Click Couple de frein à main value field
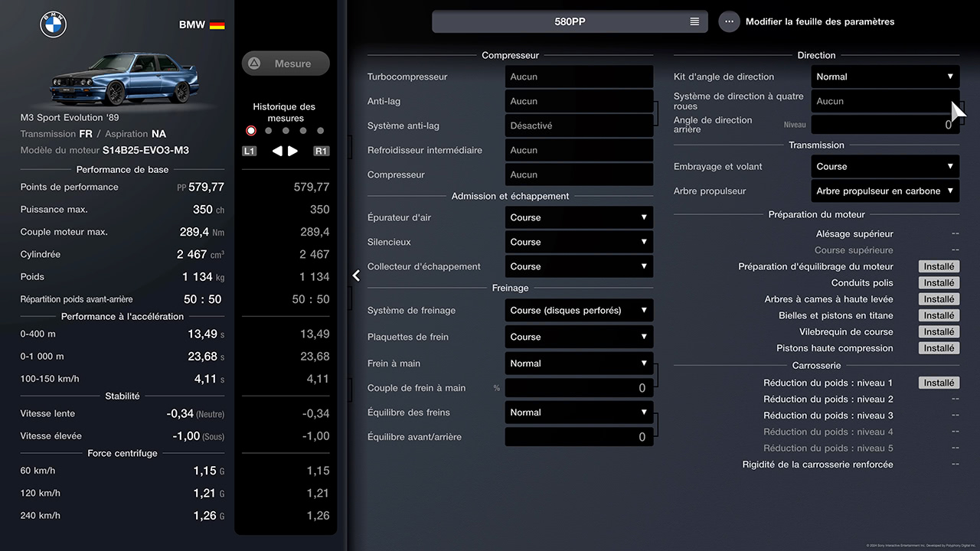This screenshot has height=551, width=980. pos(579,388)
